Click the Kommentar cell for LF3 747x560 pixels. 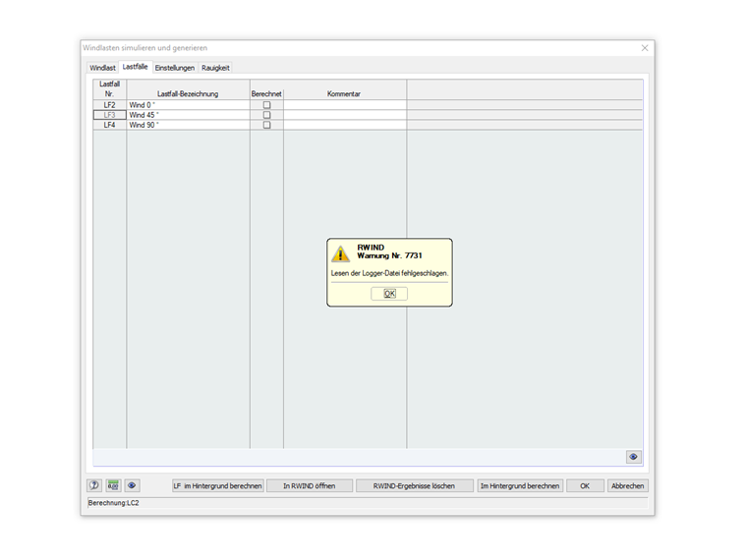click(345, 115)
